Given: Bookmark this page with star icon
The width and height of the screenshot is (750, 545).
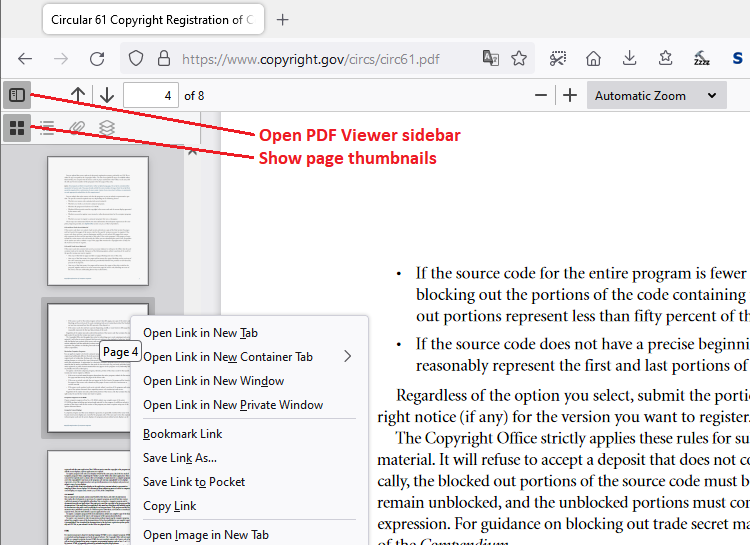Looking at the screenshot, I should tap(519, 59).
